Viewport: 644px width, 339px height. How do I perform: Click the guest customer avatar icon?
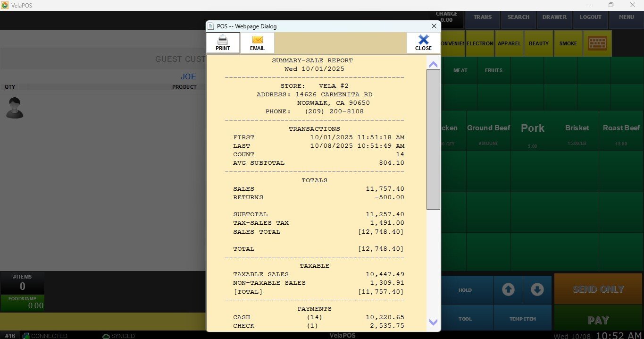(15, 108)
